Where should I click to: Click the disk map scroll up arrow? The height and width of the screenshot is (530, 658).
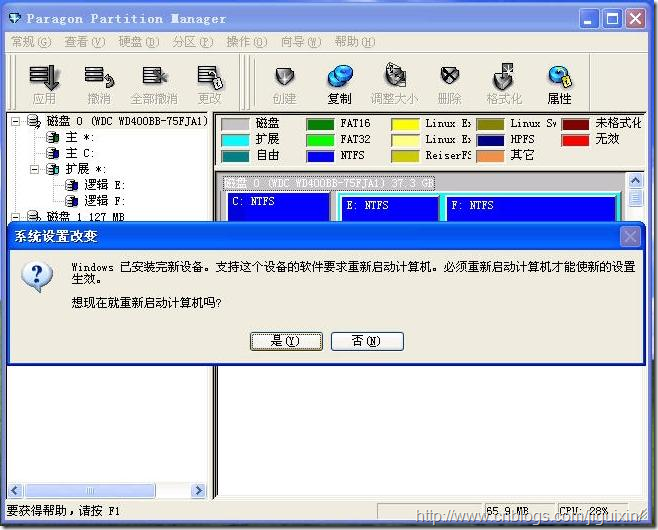(635, 181)
